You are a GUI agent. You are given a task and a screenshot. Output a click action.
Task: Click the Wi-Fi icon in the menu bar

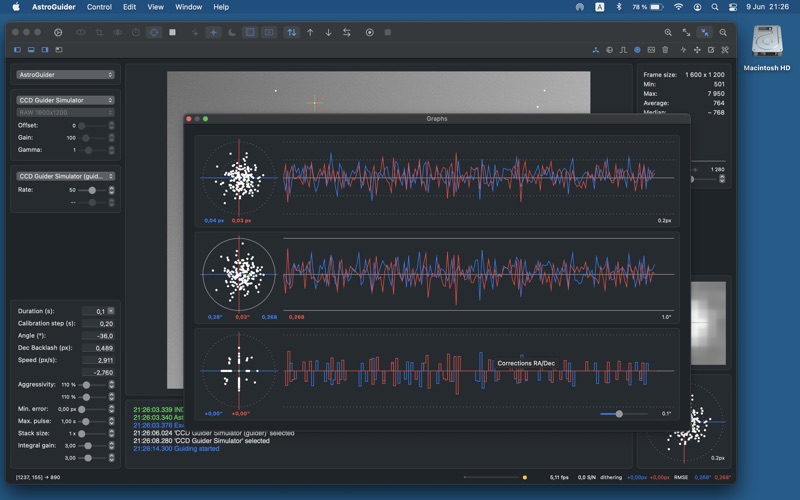(678, 7)
